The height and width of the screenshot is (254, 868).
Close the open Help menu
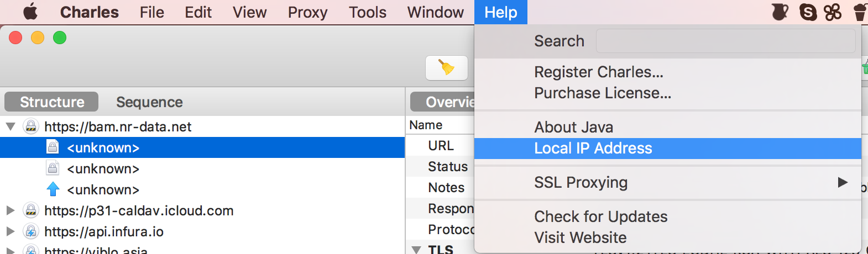[x=501, y=12]
